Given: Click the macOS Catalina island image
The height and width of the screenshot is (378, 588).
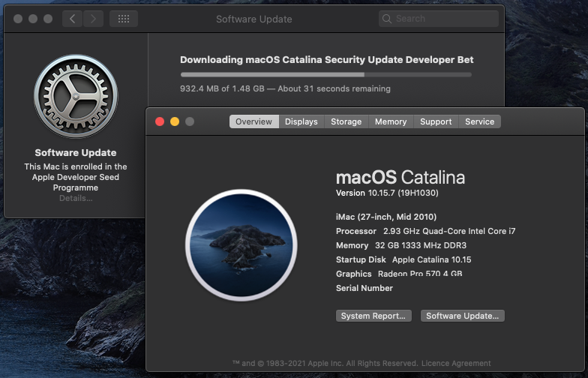Looking at the screenshot, I should (241, 245).
